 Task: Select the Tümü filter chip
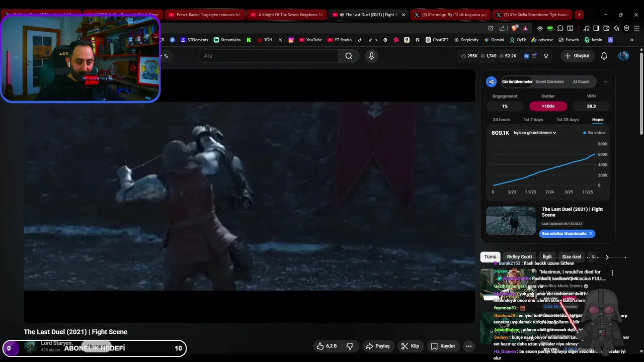tap(491, 257)
